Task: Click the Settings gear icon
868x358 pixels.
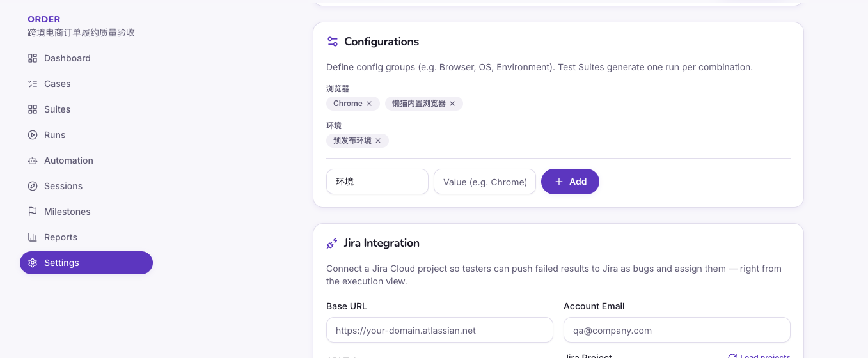Action: coord(33,263)
